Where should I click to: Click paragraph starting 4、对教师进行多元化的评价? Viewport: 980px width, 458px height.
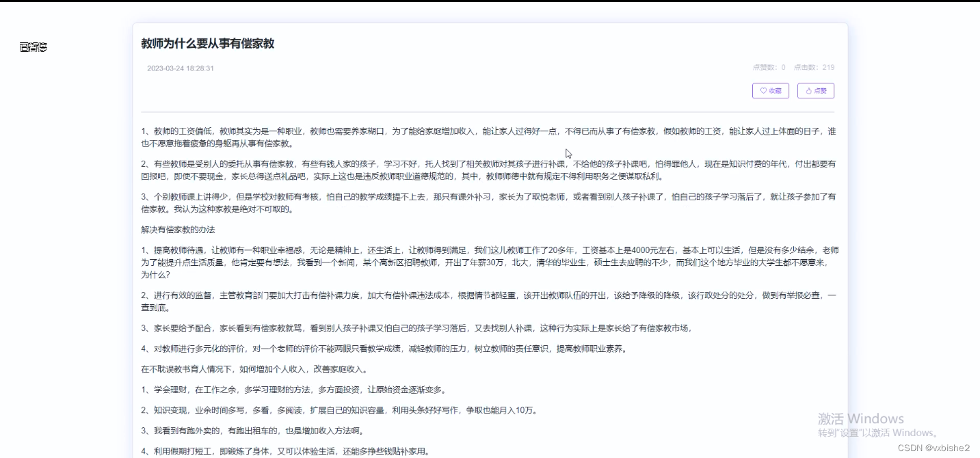pos(384,349)
